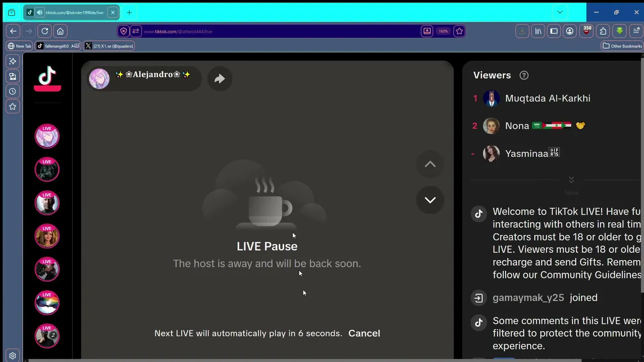Open the Viewers help question mark
Viewport: 644px width, 362px height.
(x=524, y=75)
